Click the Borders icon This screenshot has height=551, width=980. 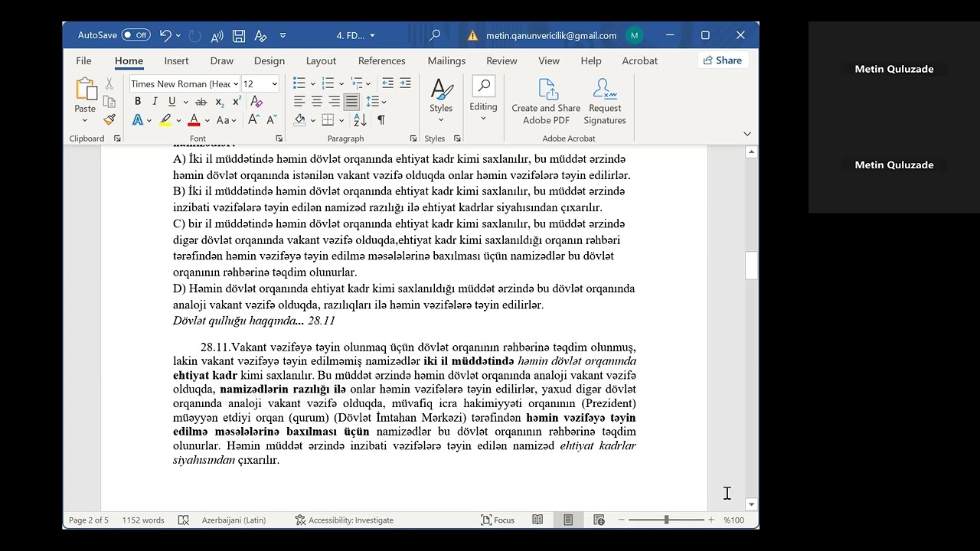coord(328,120)
